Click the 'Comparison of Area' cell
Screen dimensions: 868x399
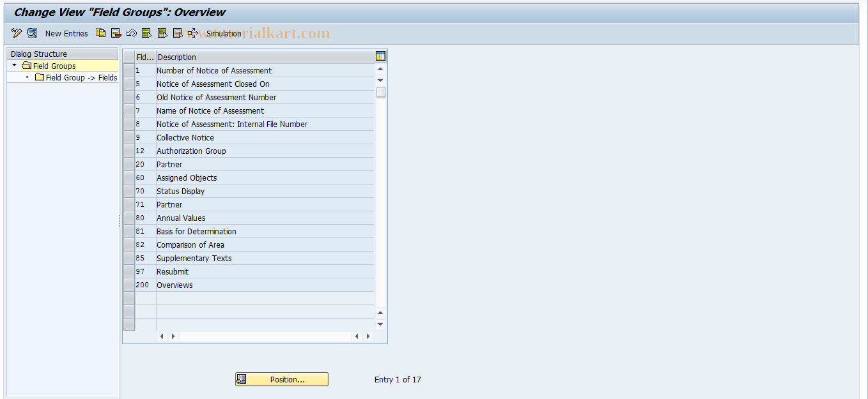[265, 245]
